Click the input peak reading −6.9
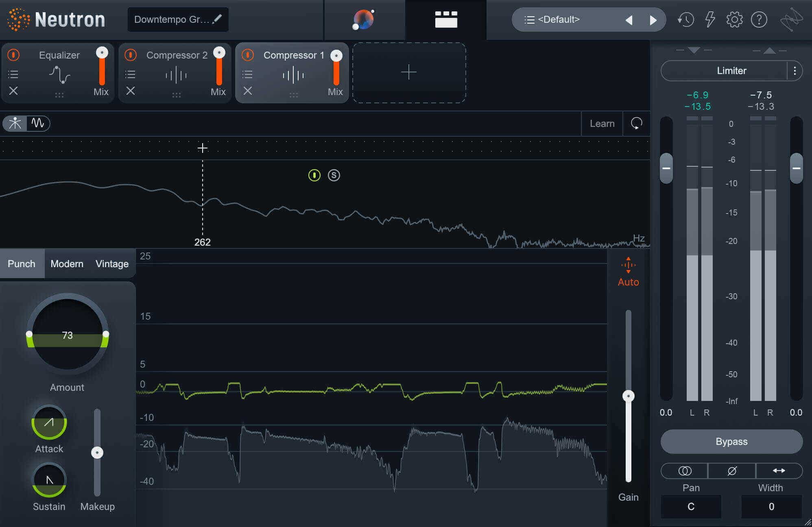This screenshot has height=527, width=812. click(x=698, y=95)
